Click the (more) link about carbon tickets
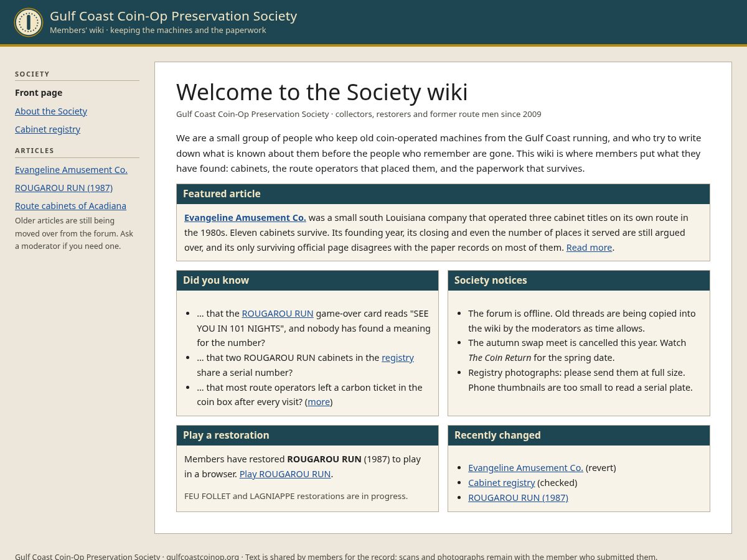The height and width of the screenshot is (560, 747). [319, 402]
